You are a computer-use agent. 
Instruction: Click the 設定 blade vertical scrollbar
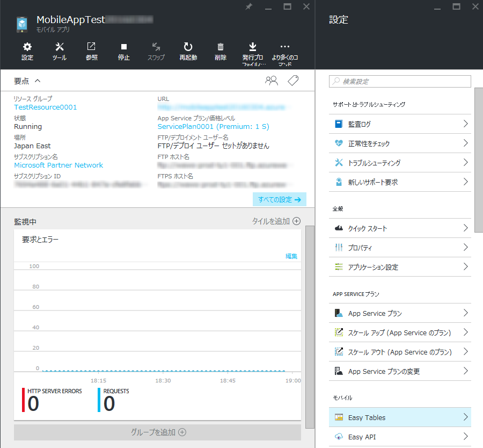[479, 160]
